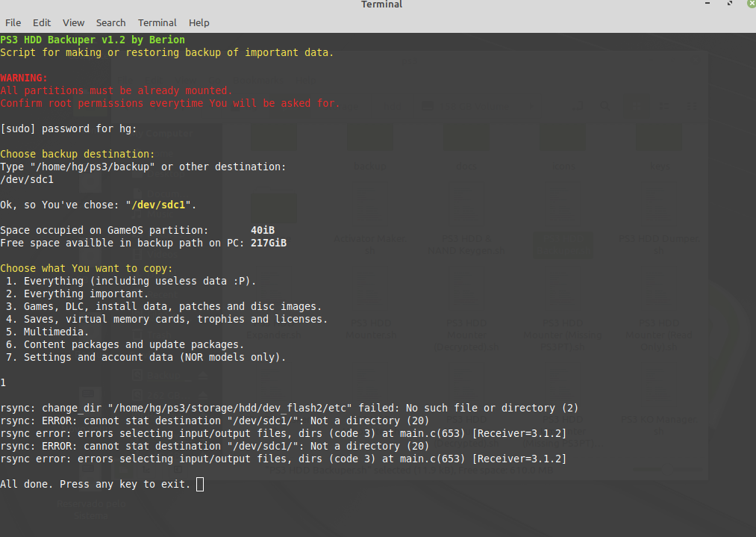756x537 pixels.
Task: Click the 'PS3 HDD Backuper v1.2 by Berion' heading
Action: 93,40
